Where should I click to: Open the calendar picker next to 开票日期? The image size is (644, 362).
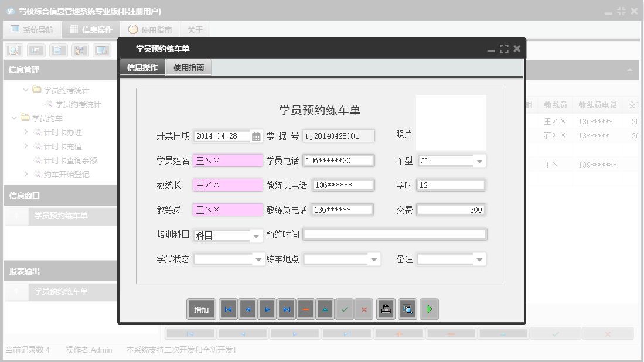point(255,135)
